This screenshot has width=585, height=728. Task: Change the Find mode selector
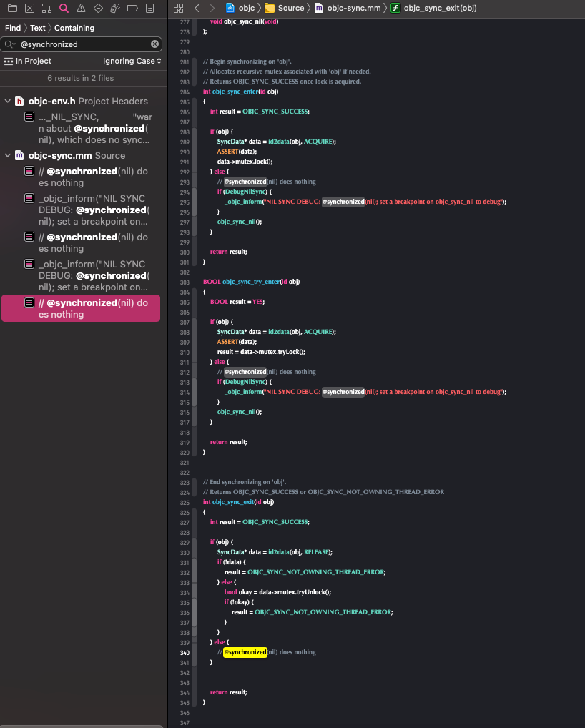[x=13, y=28]
